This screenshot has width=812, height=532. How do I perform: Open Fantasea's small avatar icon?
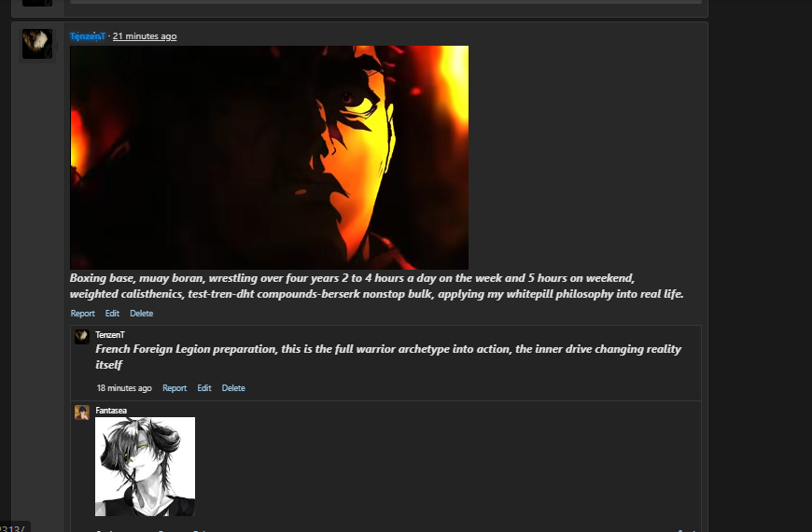(82, 413)
